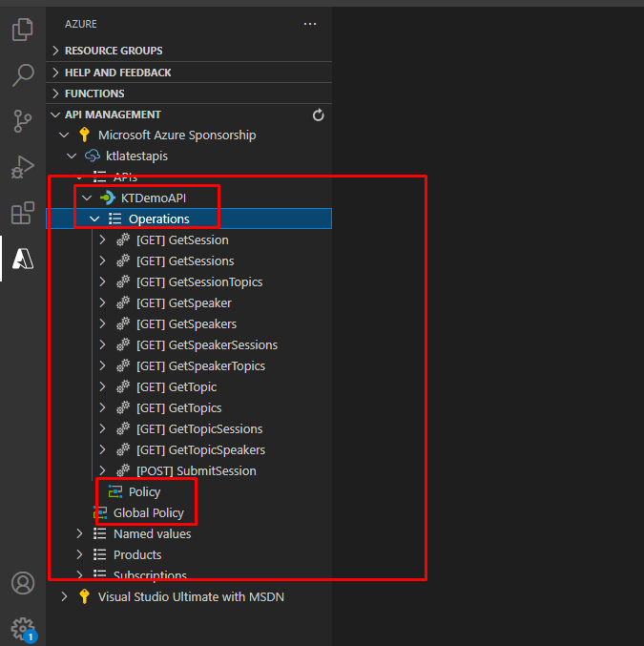Viewport: 644px width, 646px height.
Task: Open the Azure panel more actions menu
Action: [310, 24]
